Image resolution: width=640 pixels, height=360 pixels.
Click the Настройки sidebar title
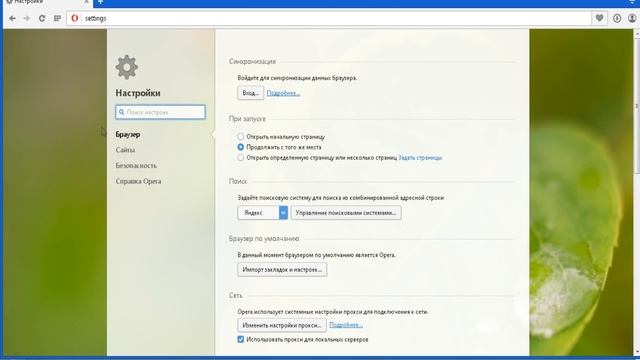pos(138,93)
